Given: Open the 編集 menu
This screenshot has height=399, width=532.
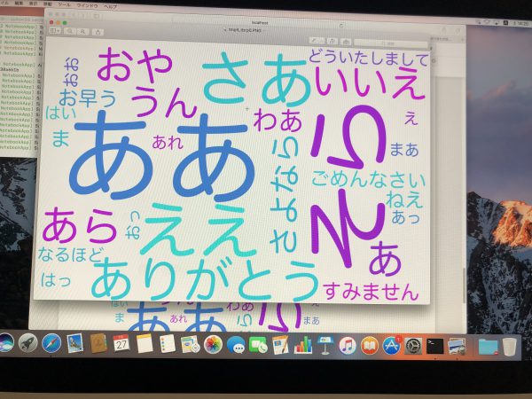Looking at the screenshot, I should coord(19,3).
